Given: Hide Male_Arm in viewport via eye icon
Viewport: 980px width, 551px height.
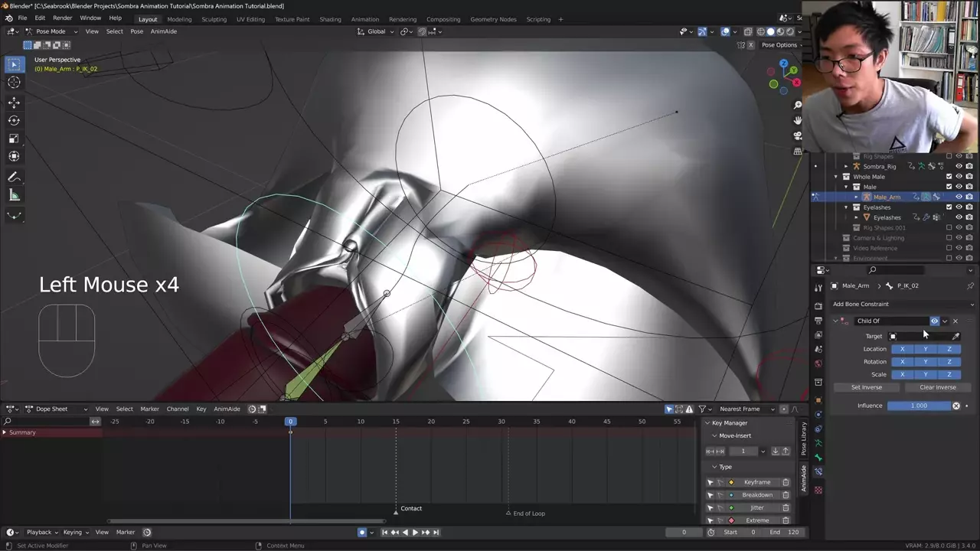Looking at the screenshot, I should pyautogui.click(x=959, y=197).
